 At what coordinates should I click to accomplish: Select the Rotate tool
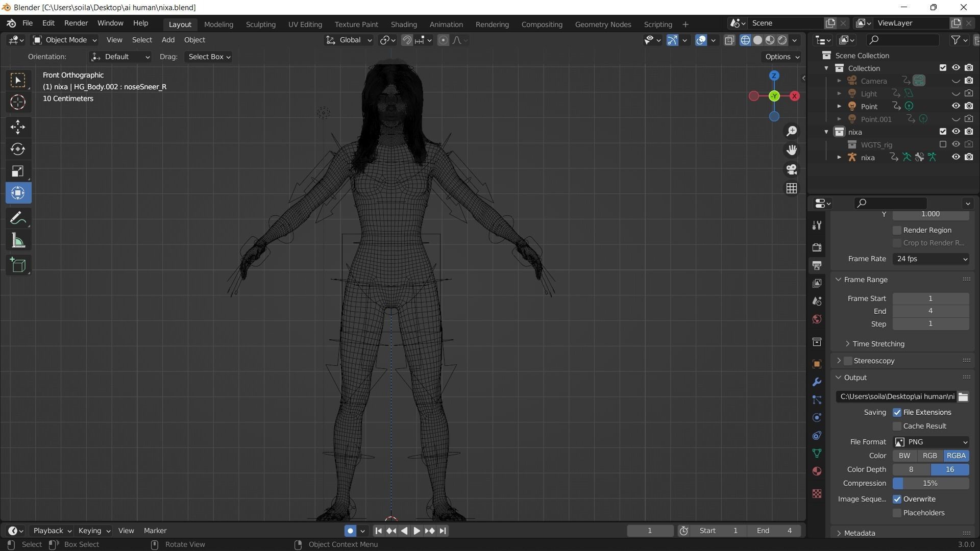point(18,149)
